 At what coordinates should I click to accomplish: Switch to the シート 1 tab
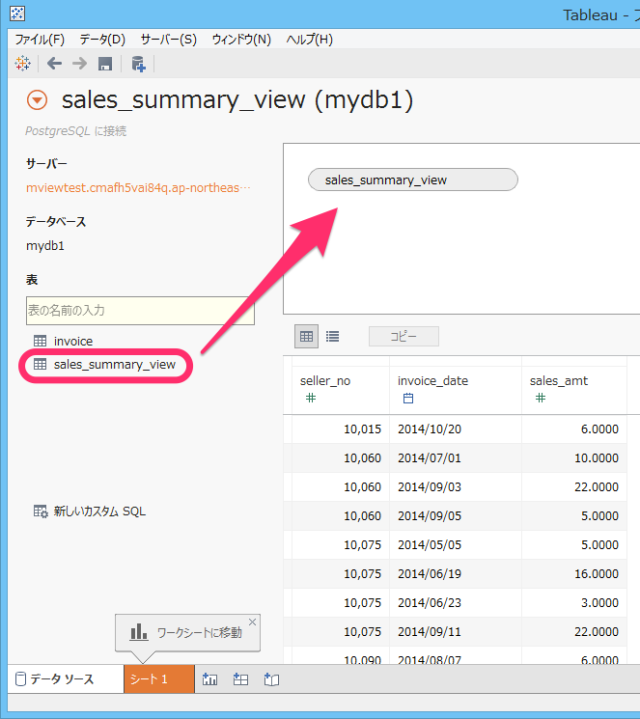(159, 679)
